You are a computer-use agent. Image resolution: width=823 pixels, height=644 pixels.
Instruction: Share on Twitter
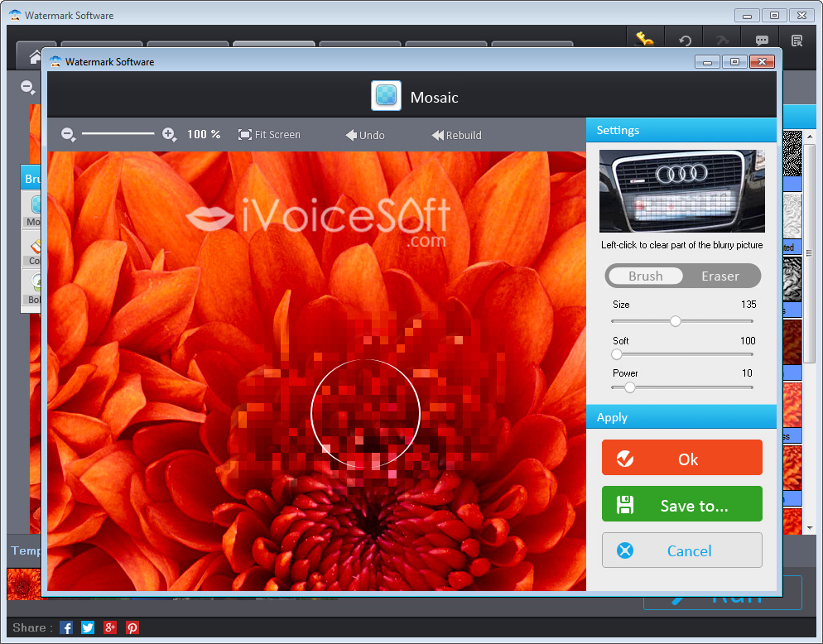[88, 627]
